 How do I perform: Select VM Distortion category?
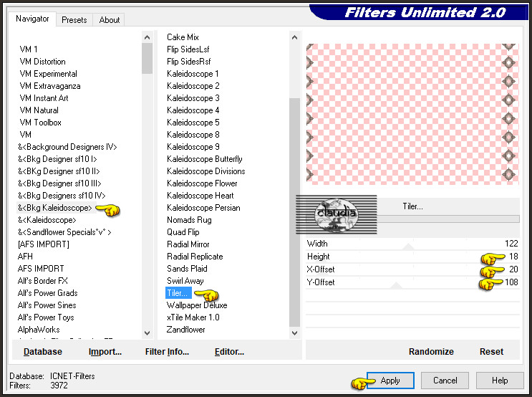point(42,62)
